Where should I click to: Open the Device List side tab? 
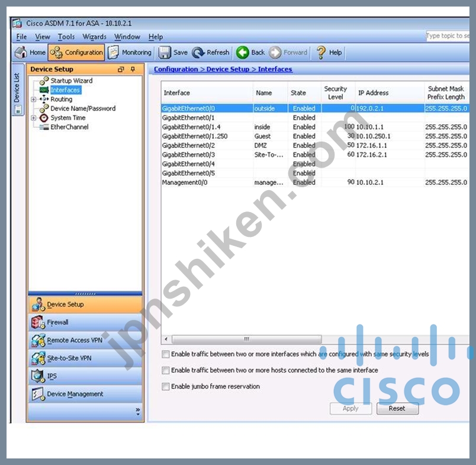click(18, 89)
